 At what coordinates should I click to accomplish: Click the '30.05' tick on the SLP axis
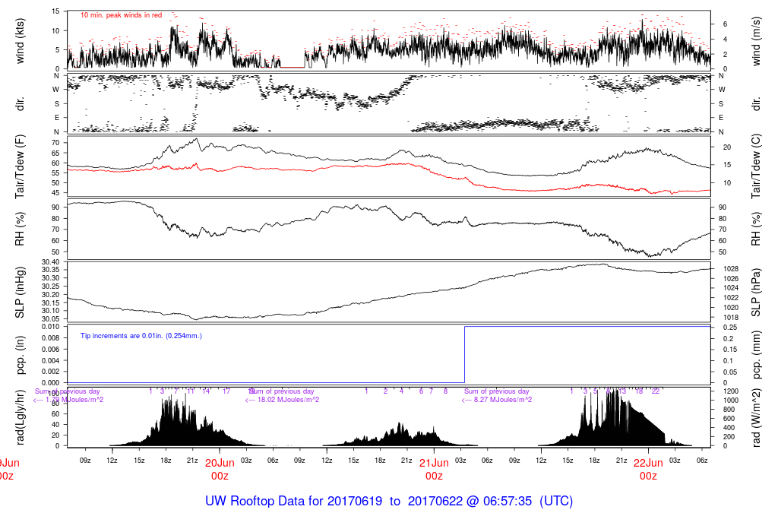[50, 319]
